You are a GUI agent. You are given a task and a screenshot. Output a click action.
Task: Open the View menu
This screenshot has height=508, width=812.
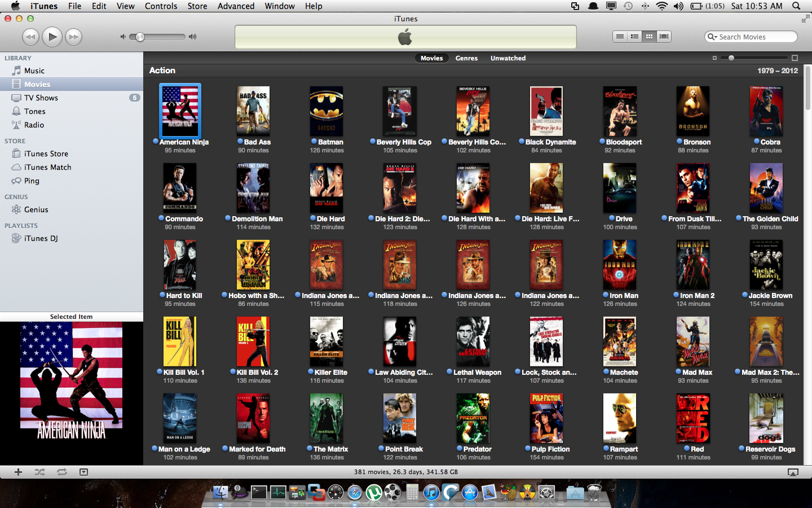125,6
